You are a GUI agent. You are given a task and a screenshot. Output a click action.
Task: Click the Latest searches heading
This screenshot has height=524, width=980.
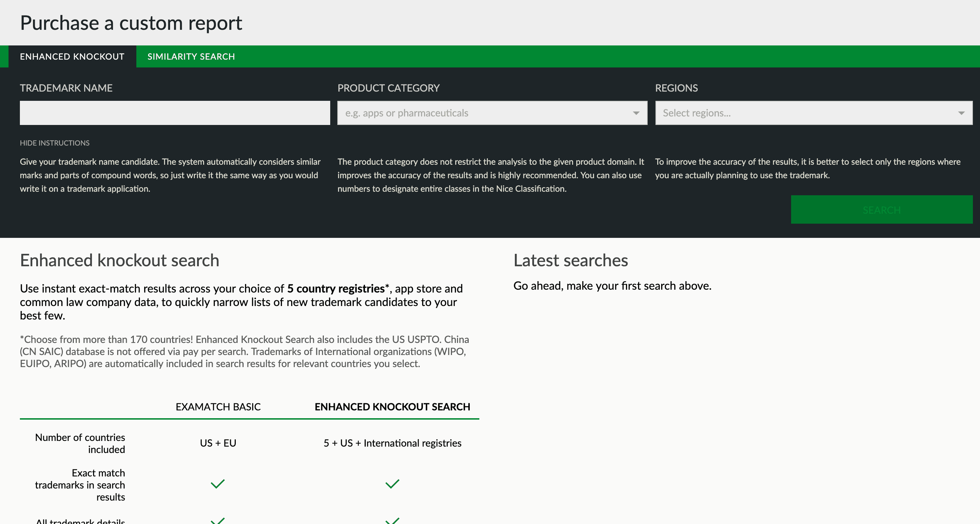tap(570, 261)
